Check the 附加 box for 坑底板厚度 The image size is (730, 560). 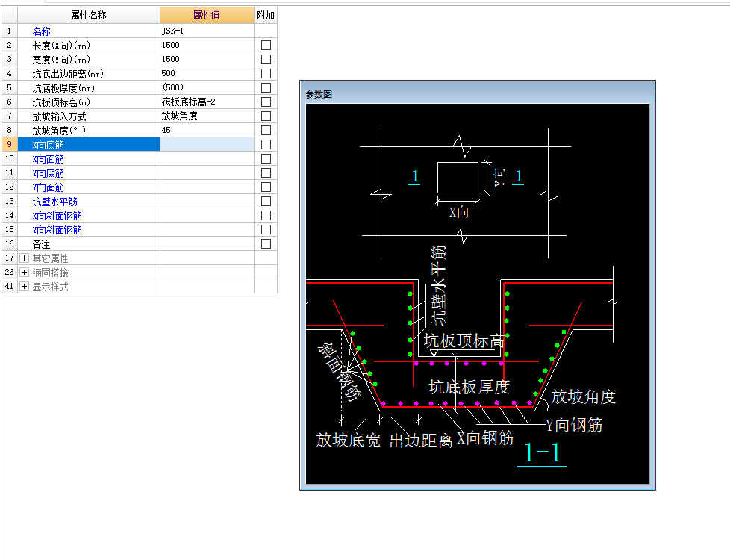[266, 87]
